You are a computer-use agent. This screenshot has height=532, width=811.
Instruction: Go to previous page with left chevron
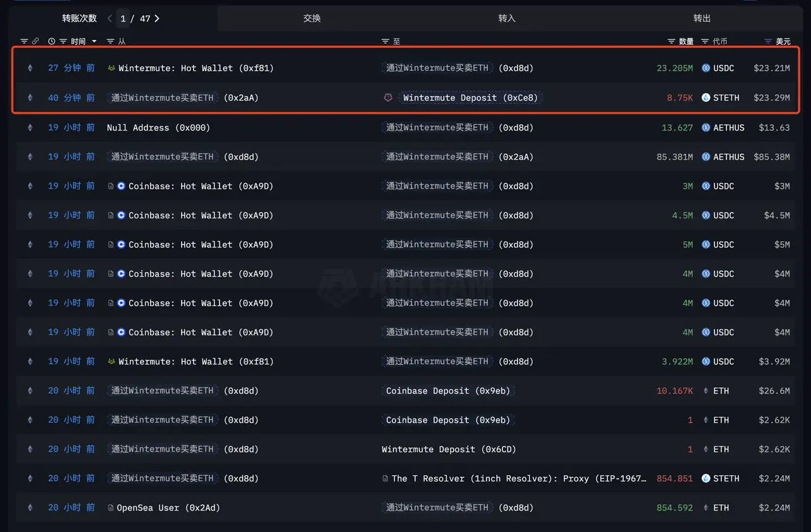[x=110, y=18]
